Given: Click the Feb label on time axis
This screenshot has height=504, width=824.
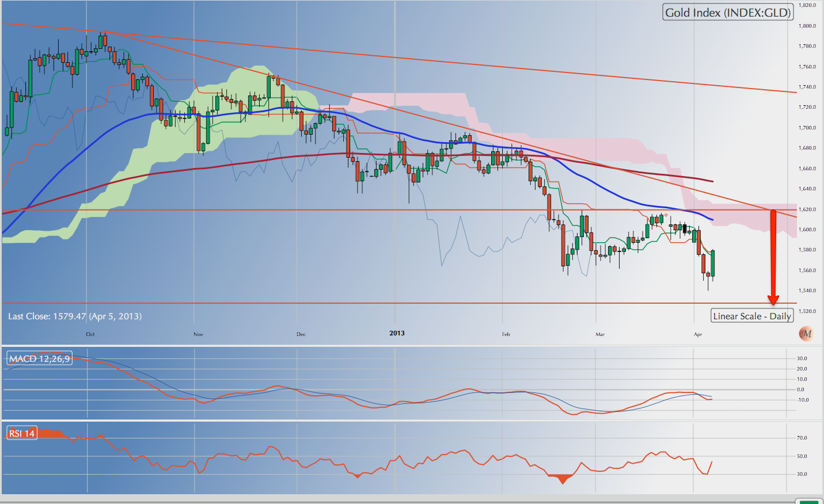Looking at the screenshot, I should click(506, 334).
